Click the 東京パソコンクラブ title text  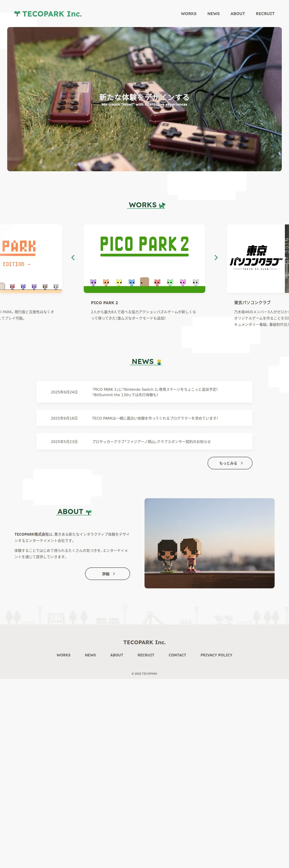252,303
